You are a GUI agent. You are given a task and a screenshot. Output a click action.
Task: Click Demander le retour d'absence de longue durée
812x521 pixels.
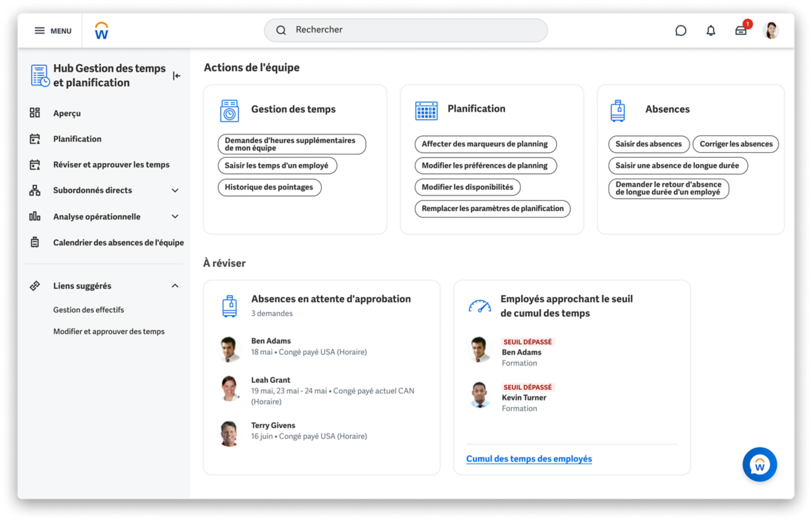[x=669, y=188]
